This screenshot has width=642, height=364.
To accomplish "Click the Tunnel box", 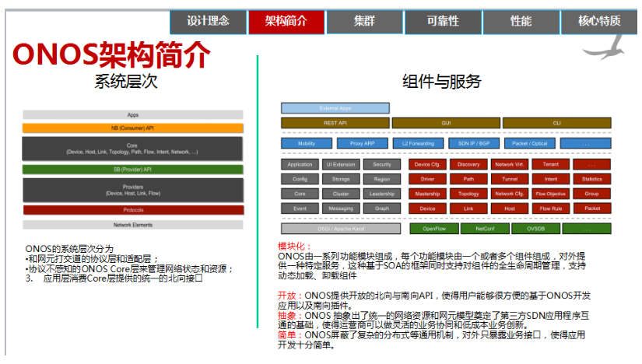I will [x=510, y=179].
